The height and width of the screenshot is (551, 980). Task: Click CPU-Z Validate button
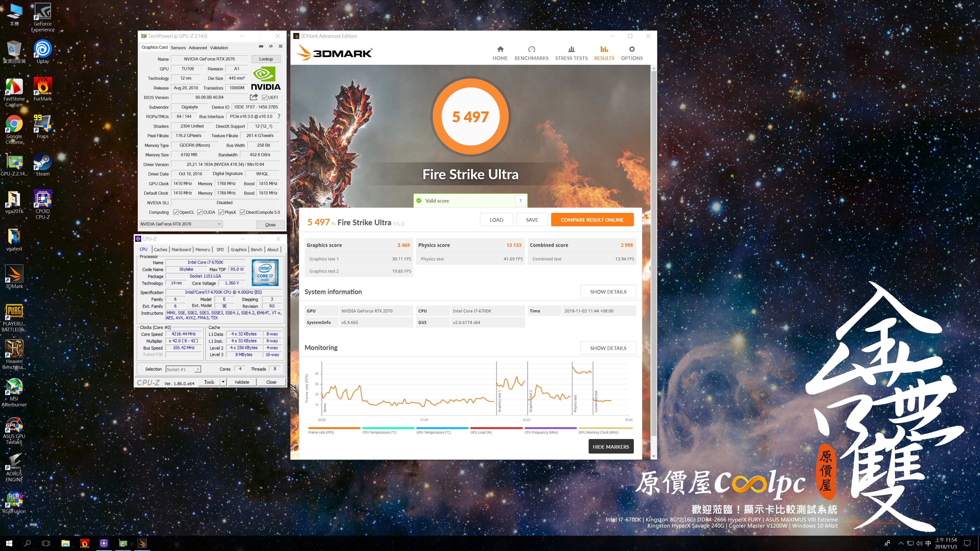242,382
